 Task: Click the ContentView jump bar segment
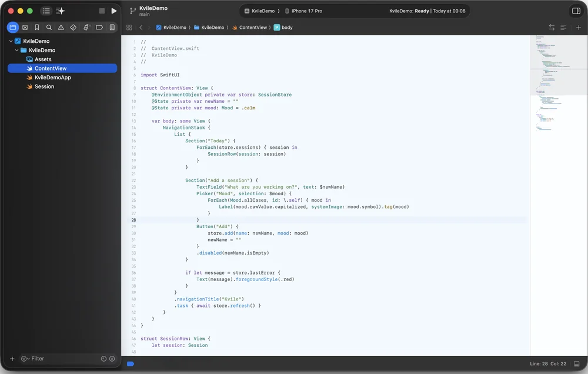tap(249, 28)
